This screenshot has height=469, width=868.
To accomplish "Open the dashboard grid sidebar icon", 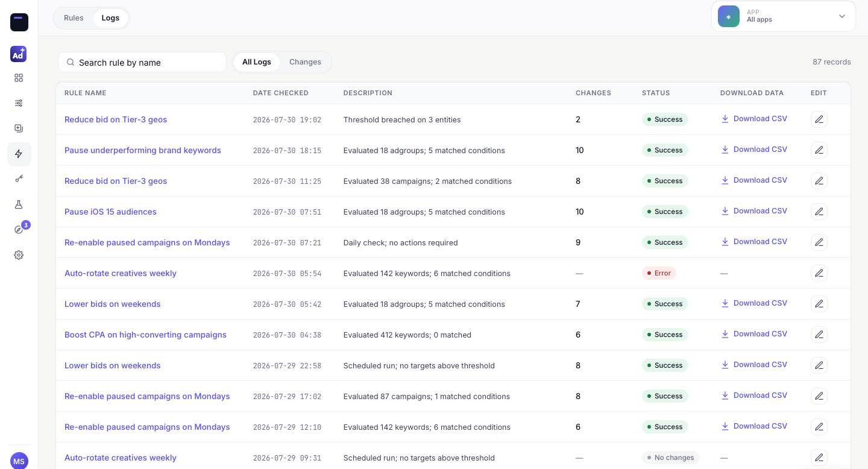I will point(19,78).
